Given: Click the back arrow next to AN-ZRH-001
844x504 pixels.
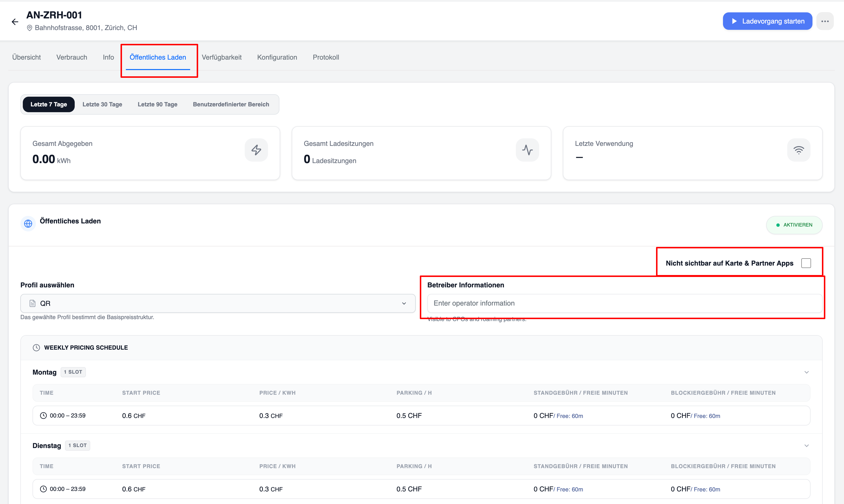Looking at the screenshot, I should point(15,22).
